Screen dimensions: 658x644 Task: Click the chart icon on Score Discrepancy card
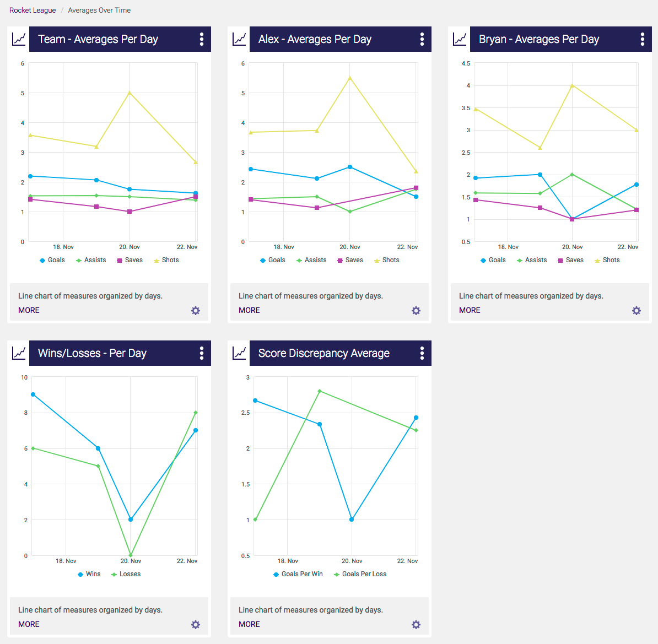click(239, 353)
